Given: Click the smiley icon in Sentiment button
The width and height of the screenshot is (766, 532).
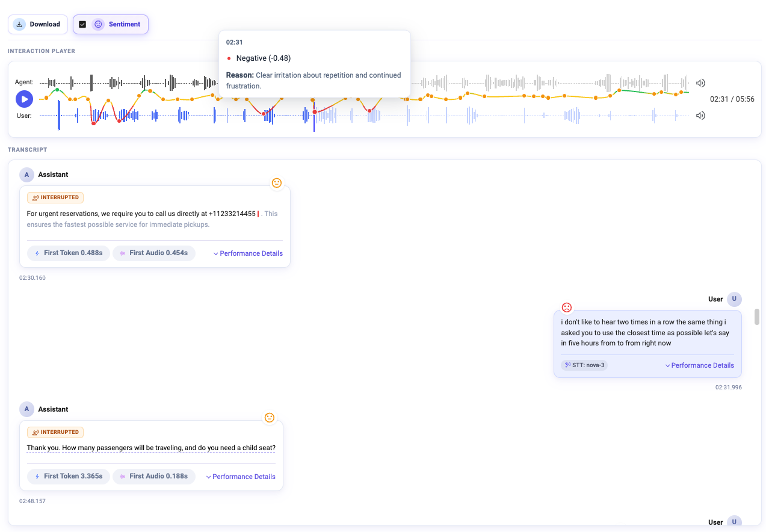Looking at the screenshot, I should coord(98,25).
